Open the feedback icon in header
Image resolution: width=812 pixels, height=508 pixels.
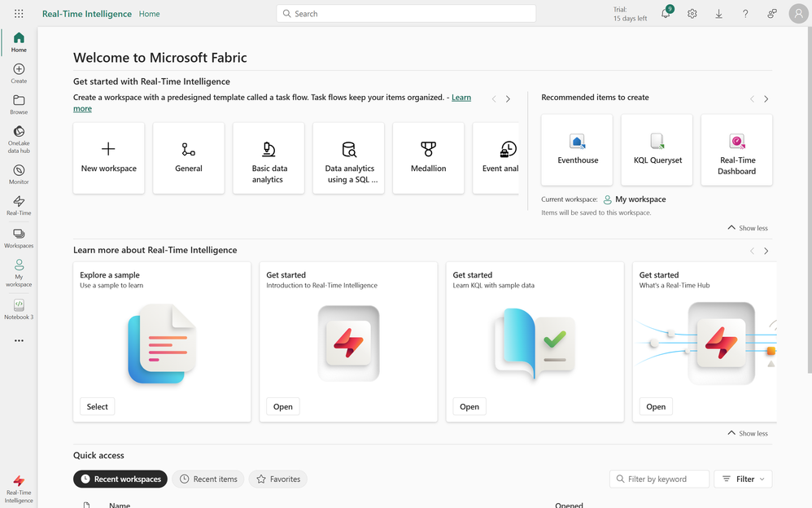point(772,14)
